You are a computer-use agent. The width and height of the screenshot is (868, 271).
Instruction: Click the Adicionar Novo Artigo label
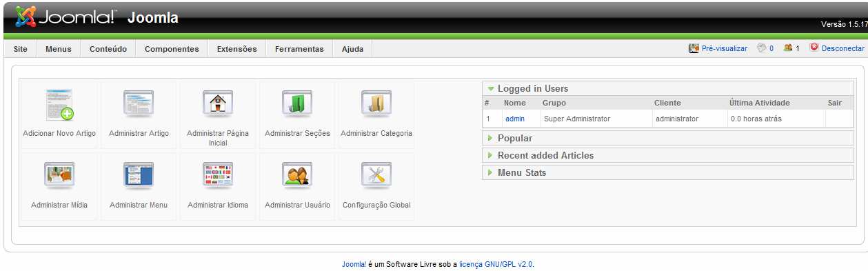pos(59,133)
